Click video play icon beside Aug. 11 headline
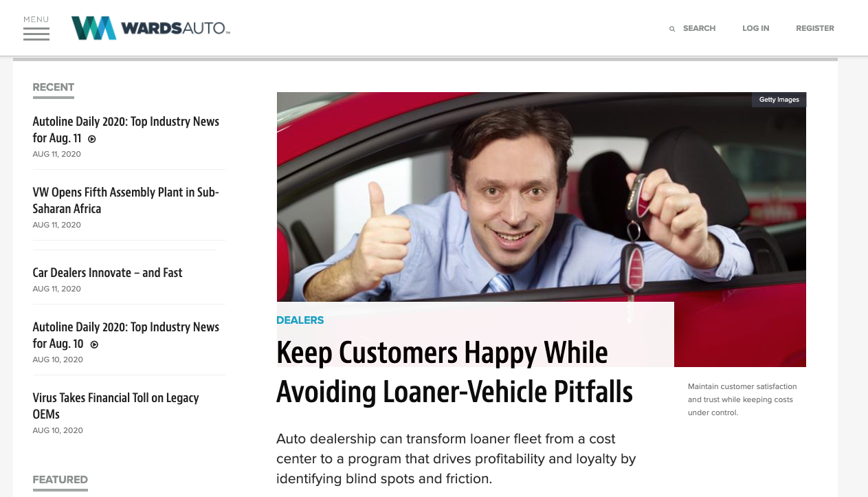 pyautogui.click(x=92, y=139)
